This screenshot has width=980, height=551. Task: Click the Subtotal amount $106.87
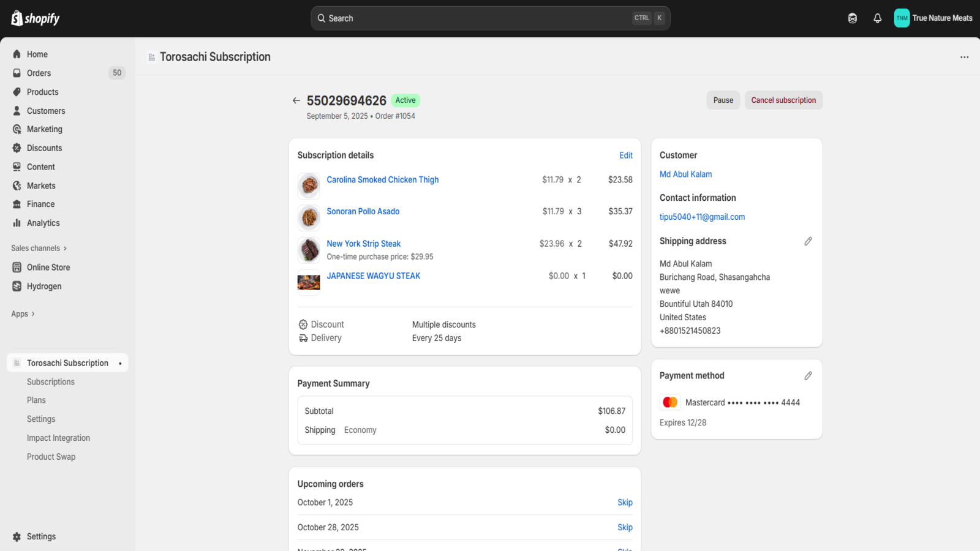[x=612, y=411]
